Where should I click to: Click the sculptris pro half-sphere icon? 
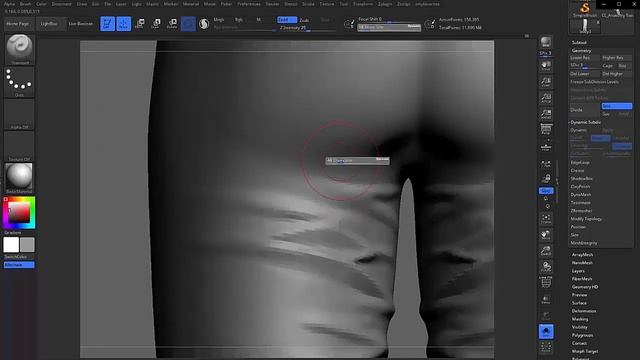coord(204,24)
